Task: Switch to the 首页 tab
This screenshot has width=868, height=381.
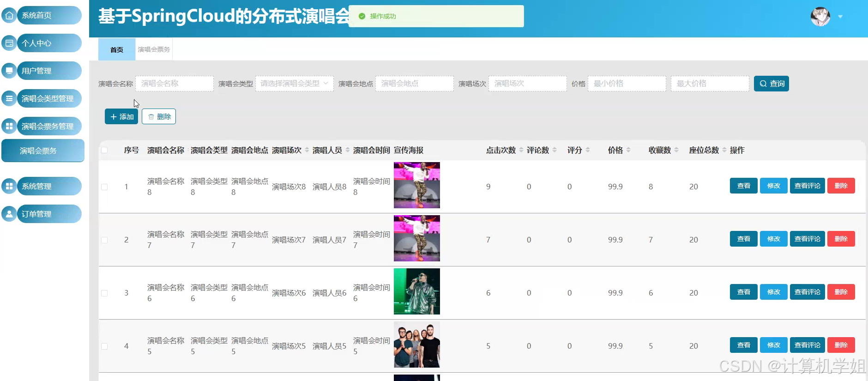Action: (117, 49)
